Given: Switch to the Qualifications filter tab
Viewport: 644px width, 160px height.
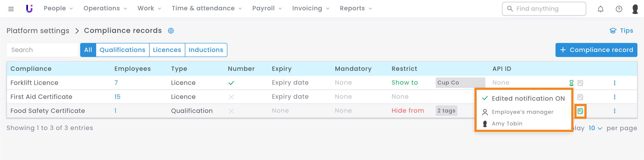Looking at the screenshot, I should (122, 50).
